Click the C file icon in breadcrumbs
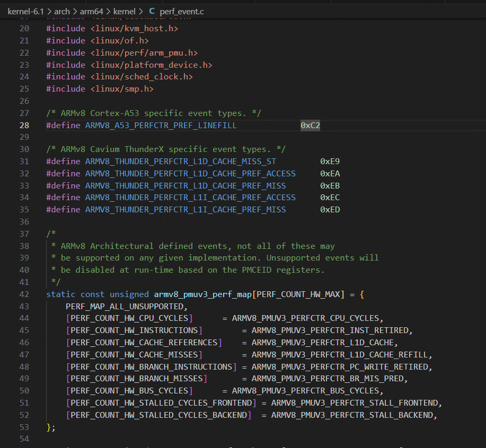486x448 pixels. 152,11
